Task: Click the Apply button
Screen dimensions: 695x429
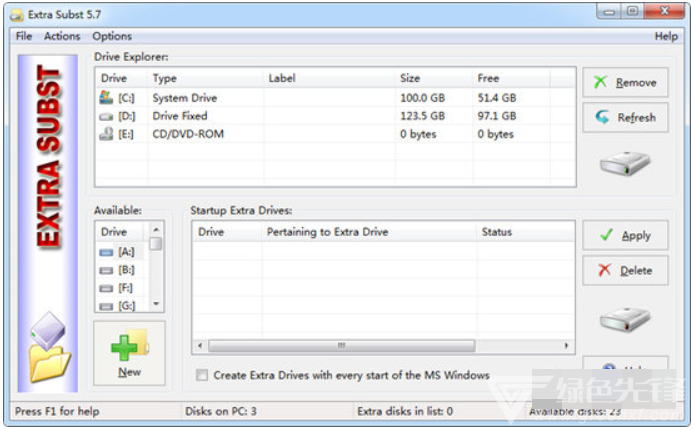Action: click(625, 235)
